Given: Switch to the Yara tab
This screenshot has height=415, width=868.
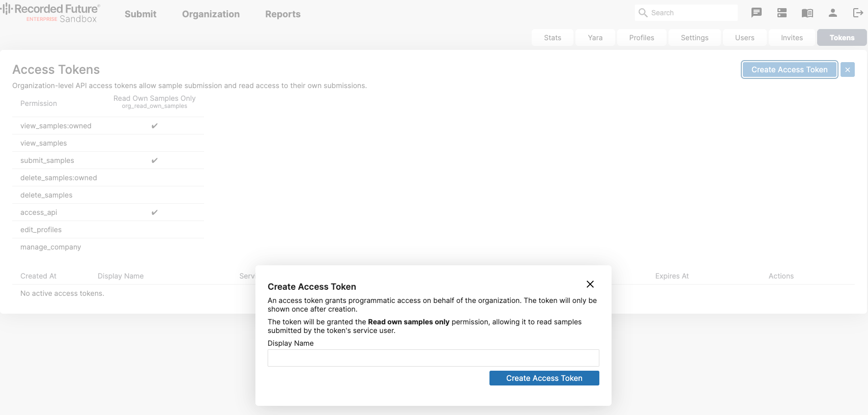Looking at the screenshot, I should 595,38.
